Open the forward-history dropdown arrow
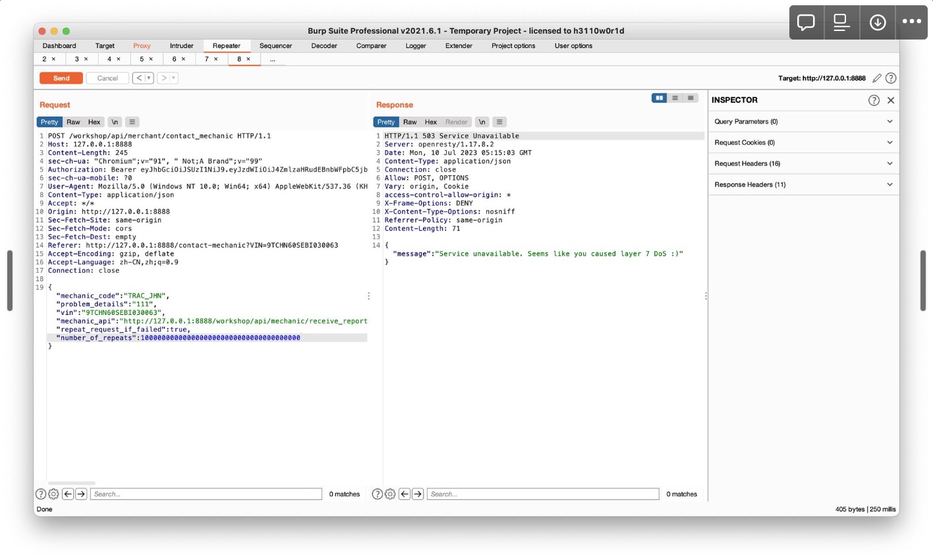 click(x=174, y=78)
